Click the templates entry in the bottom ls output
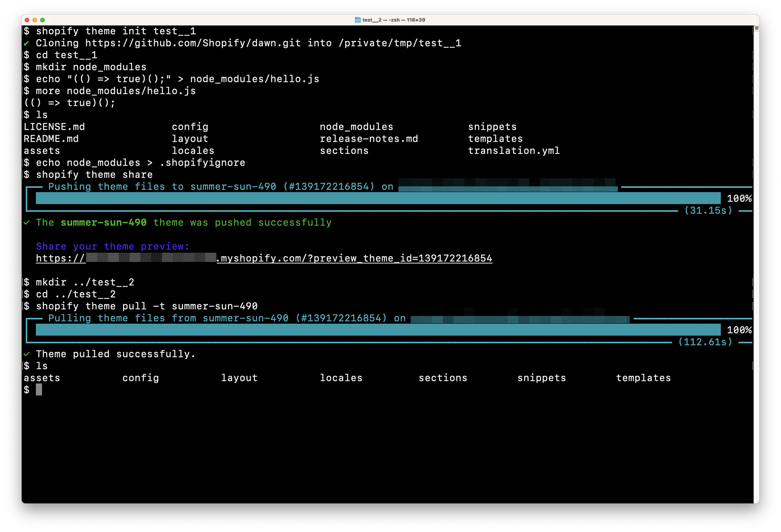This screenshot has height=532, width=781. [x=643, y=378]
